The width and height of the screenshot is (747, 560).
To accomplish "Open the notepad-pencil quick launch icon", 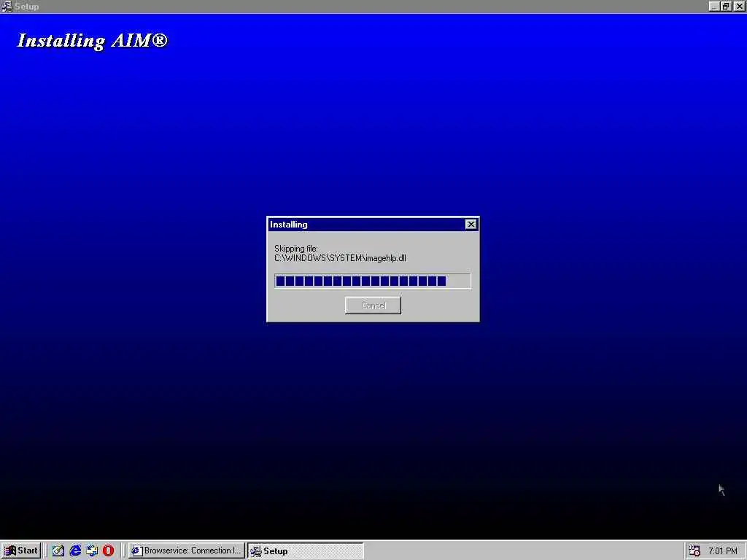I will (x=58, y=551).
